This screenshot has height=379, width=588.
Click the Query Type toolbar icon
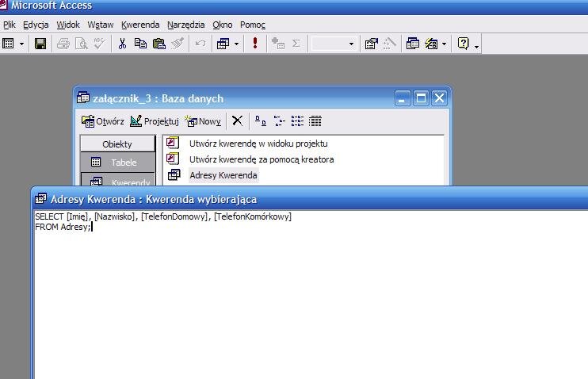[x=223, y=44]
